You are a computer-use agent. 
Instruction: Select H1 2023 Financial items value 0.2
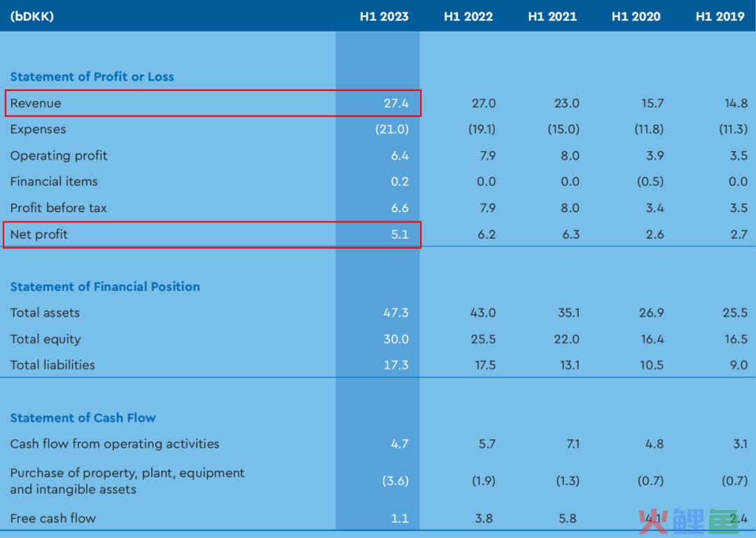400,182
